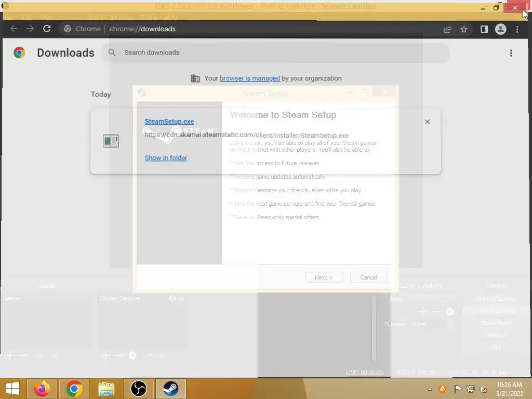Open the Start menu on taskbar
Screen dimensions: 532x399
click(x=12, y=389)
